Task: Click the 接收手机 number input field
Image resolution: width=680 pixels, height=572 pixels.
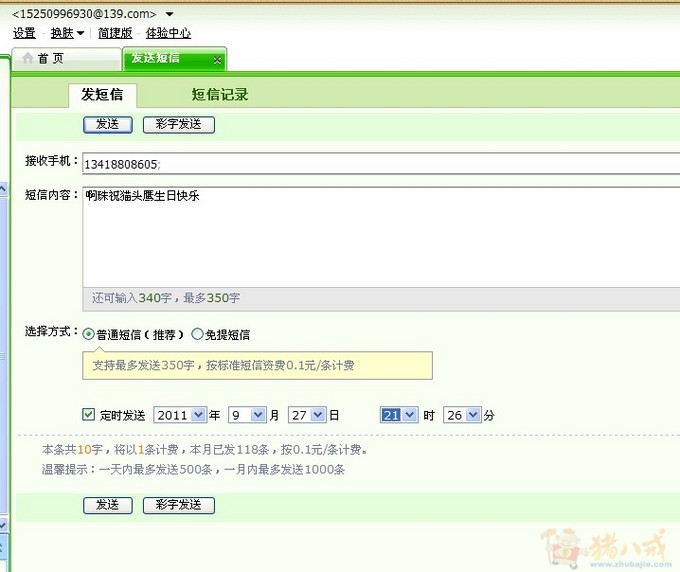Action: tap(381, 164)
